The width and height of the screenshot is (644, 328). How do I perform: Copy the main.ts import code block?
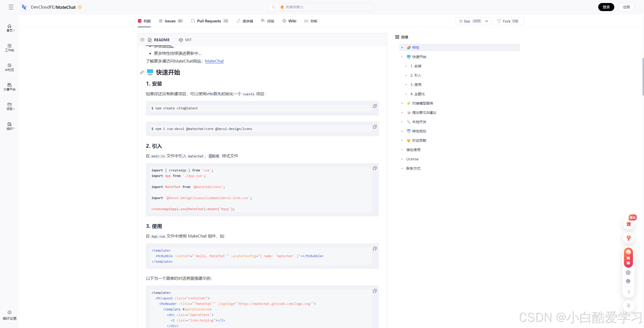click(x=375, y=168)
